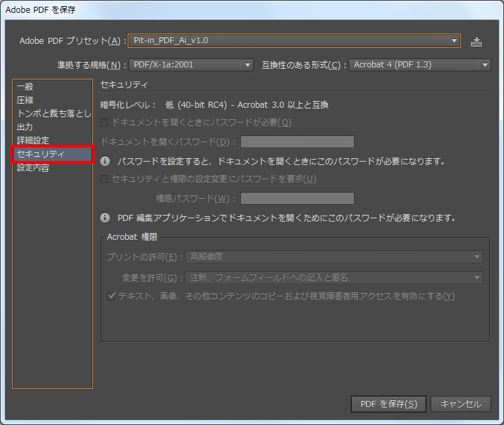The width and height of the screenshot is (504, 425).
Task: Expand the 準拠する規格 PDF/X-1a:2001 dropdown
Action: coord(190,65)
